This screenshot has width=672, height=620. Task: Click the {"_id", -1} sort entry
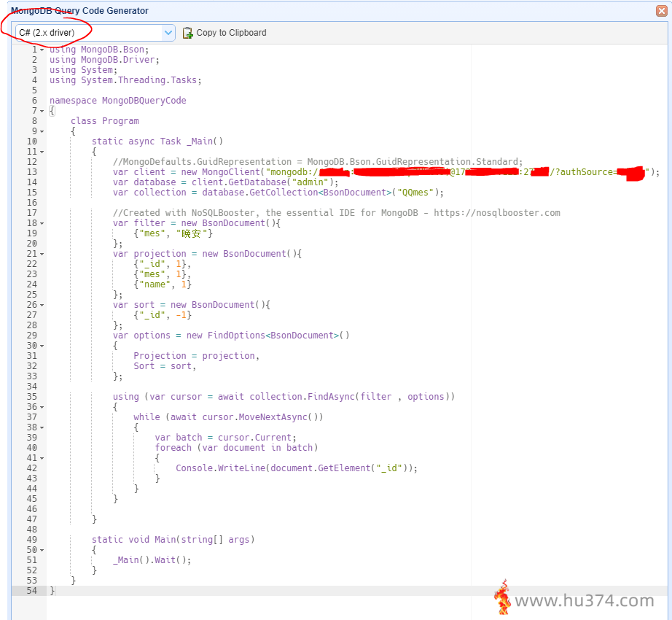point(162,315)
